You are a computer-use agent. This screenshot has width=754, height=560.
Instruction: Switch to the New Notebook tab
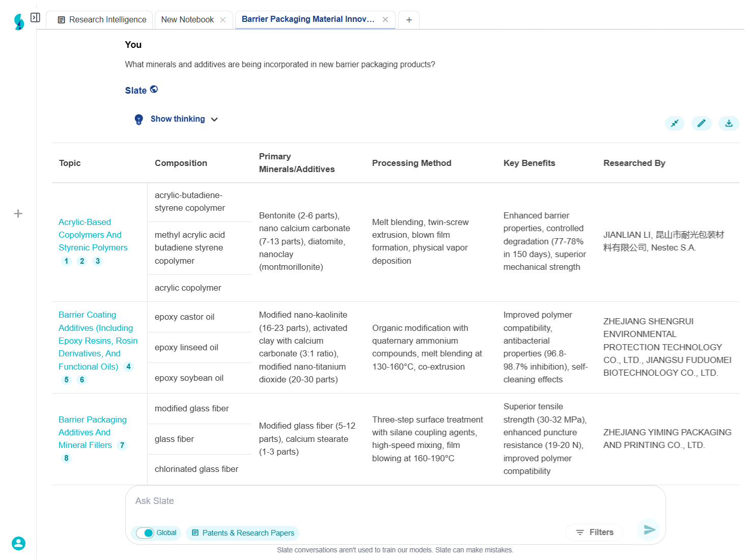187,20
